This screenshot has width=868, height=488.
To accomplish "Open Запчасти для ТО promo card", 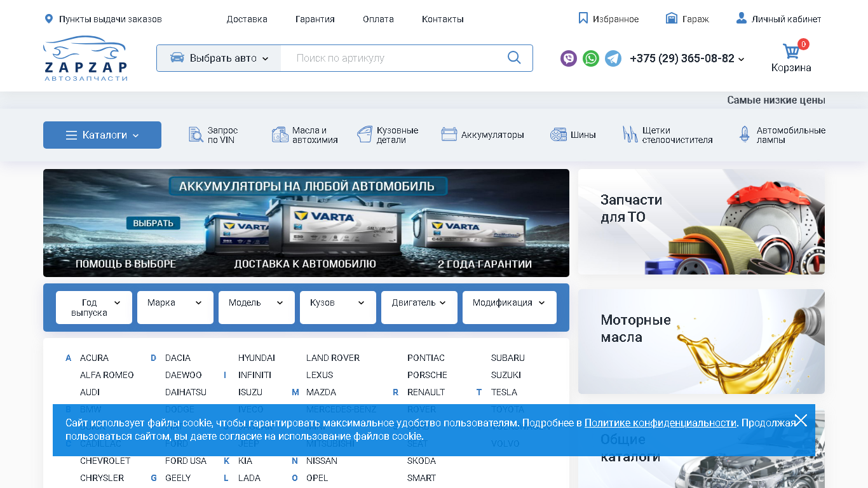I will tap(702, 222).
